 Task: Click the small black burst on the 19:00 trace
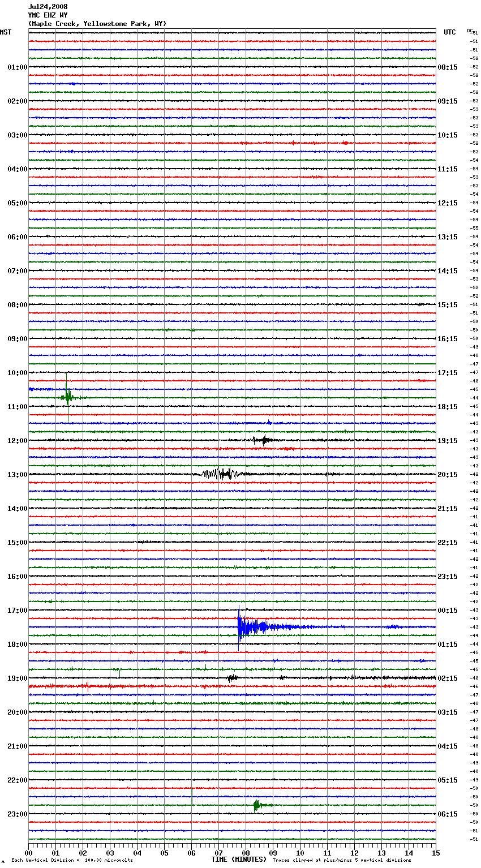(x=232, y=678)
